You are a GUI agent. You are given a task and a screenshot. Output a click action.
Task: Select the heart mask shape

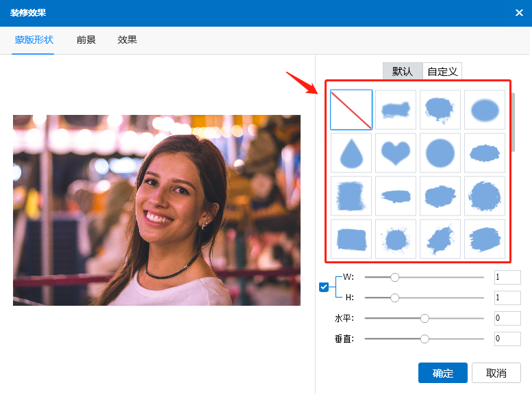coord(396,153)
